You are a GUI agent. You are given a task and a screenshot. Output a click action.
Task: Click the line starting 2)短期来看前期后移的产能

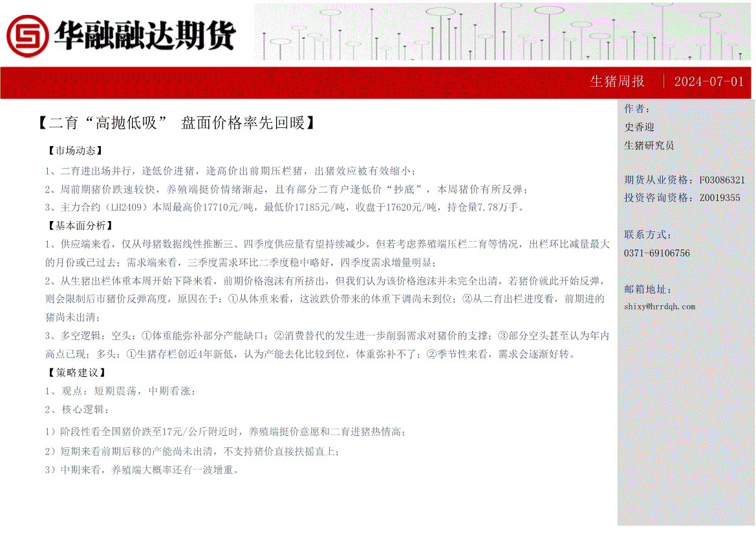tap(192, 451)
